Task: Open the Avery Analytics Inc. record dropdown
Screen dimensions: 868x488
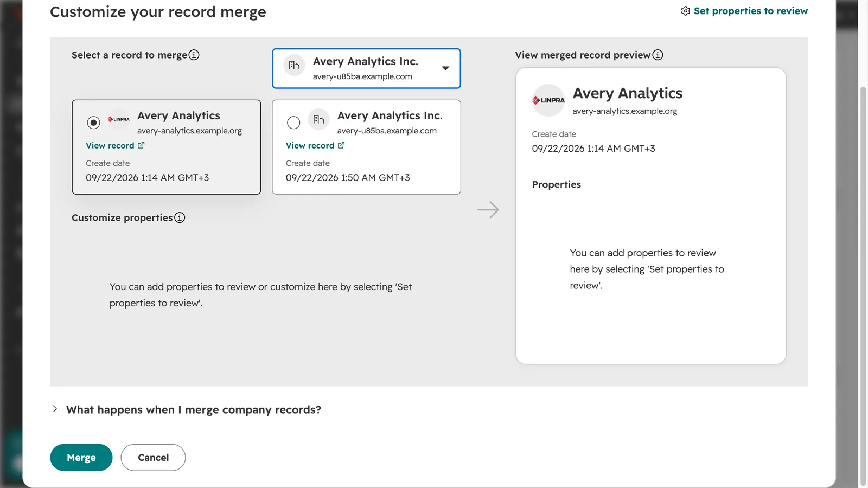Action: click(366, 68)
